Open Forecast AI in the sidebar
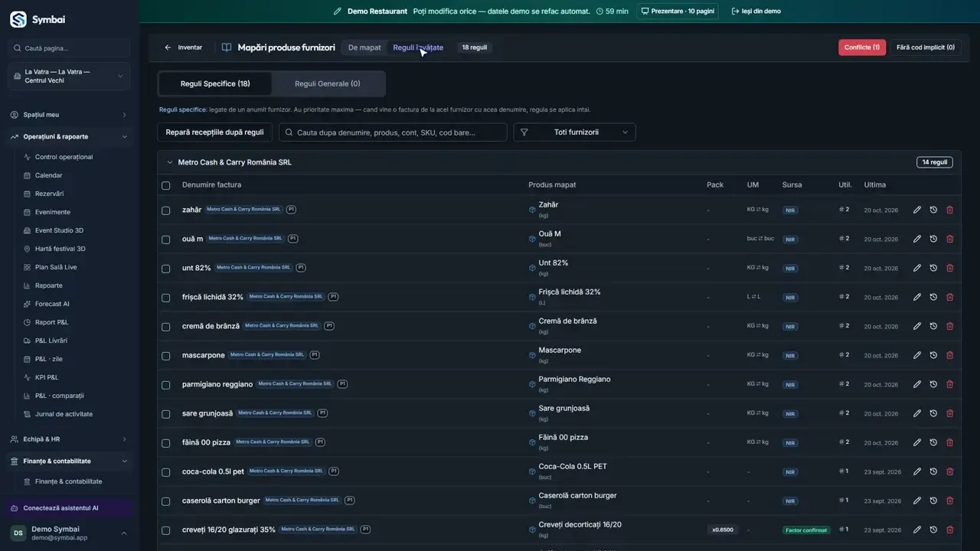 (52, 304)
